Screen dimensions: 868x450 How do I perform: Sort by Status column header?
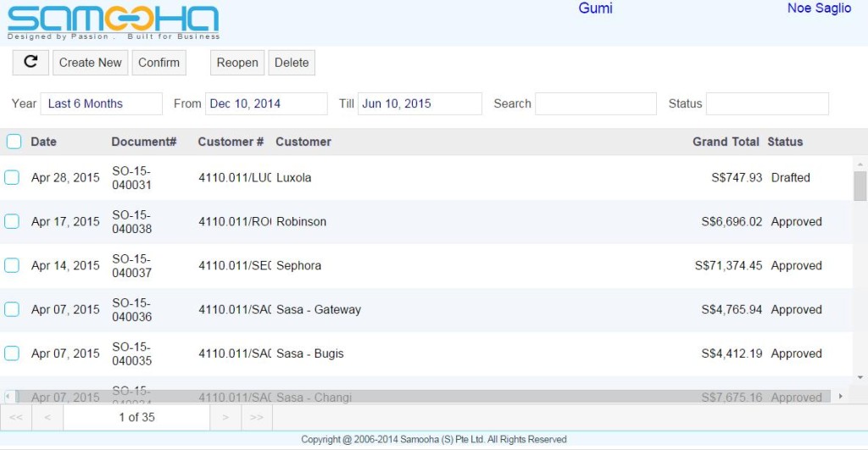click(785, 142)
